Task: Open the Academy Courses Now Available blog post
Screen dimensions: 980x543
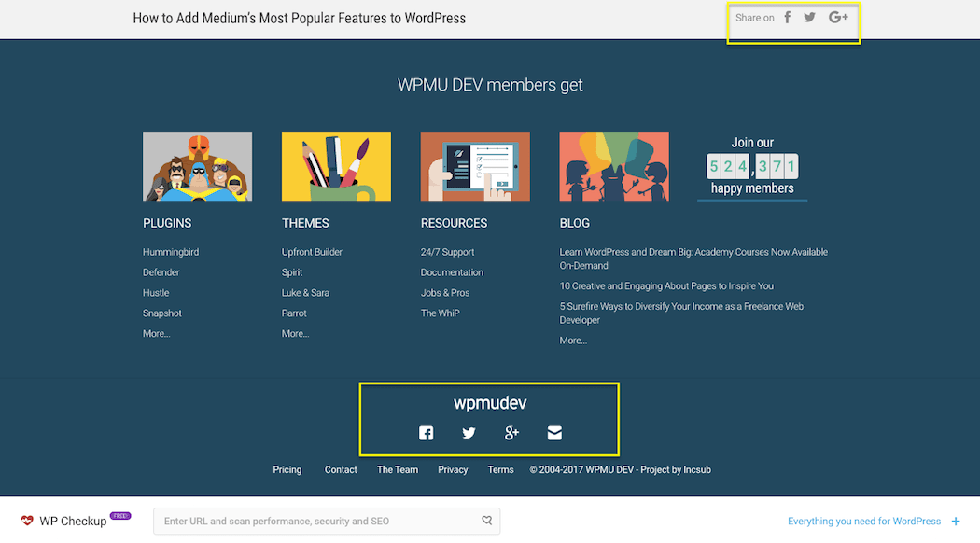Action: [693, 258]
